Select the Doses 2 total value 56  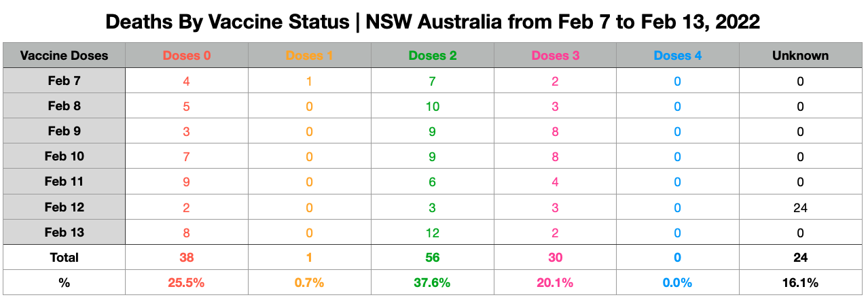tap(433, 257)
